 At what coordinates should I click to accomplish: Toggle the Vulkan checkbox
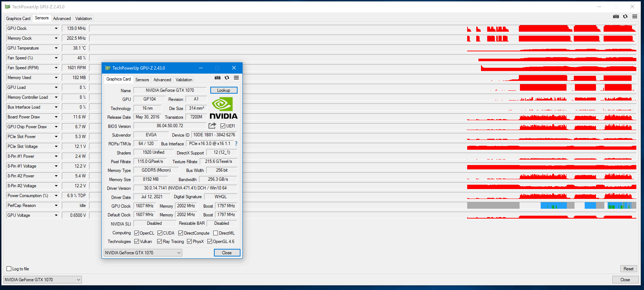pyautogui.click(x=136, y=242)
